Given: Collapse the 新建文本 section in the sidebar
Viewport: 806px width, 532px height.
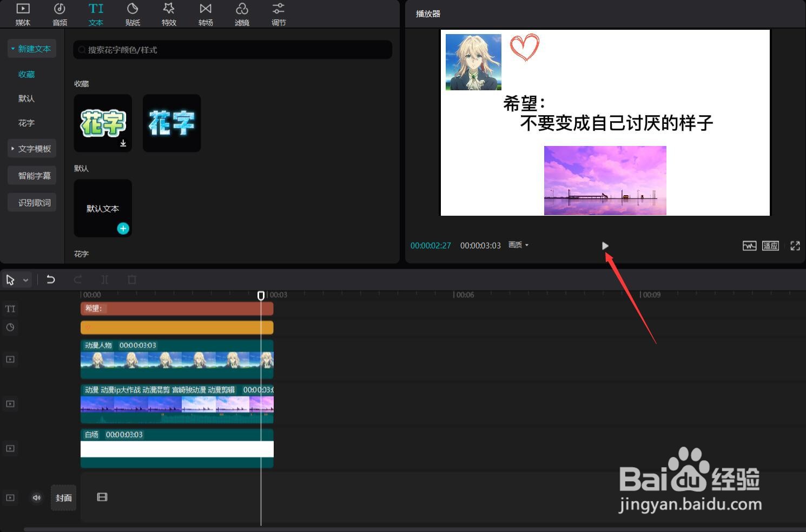Looking at the screenshot, I should [x=12, y=48].
